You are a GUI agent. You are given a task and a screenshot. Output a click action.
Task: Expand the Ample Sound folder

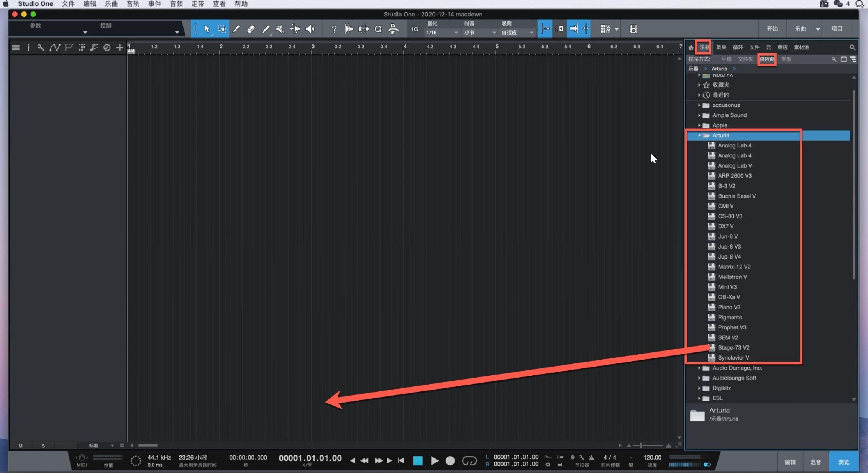(x=699, y=115)
